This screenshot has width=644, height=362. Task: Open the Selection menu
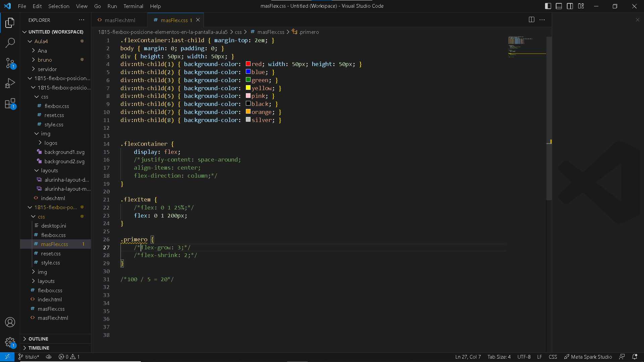pos(59,6)
